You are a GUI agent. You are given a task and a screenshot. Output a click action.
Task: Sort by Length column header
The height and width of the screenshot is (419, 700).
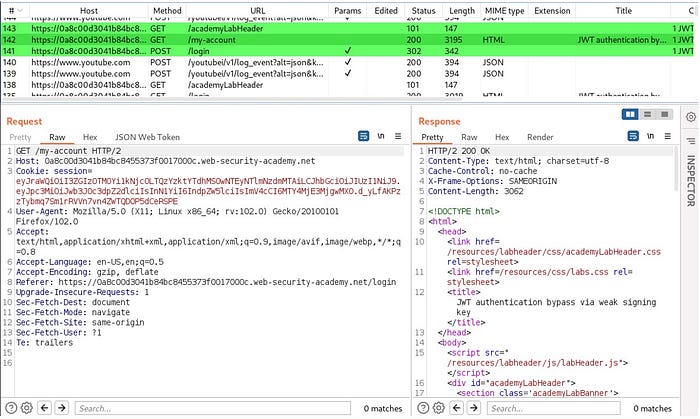pyautogui.click(x=462, y=11)
